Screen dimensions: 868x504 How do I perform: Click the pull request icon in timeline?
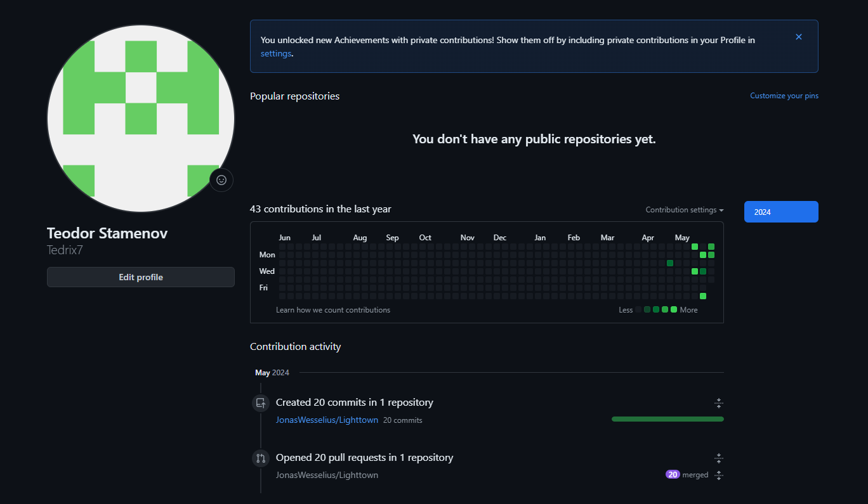(261, 458)
